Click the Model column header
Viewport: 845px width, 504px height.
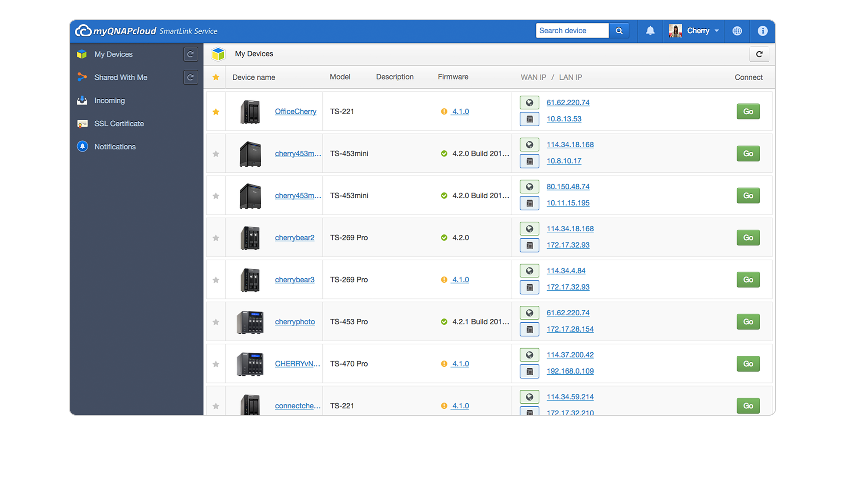[340, 77]
